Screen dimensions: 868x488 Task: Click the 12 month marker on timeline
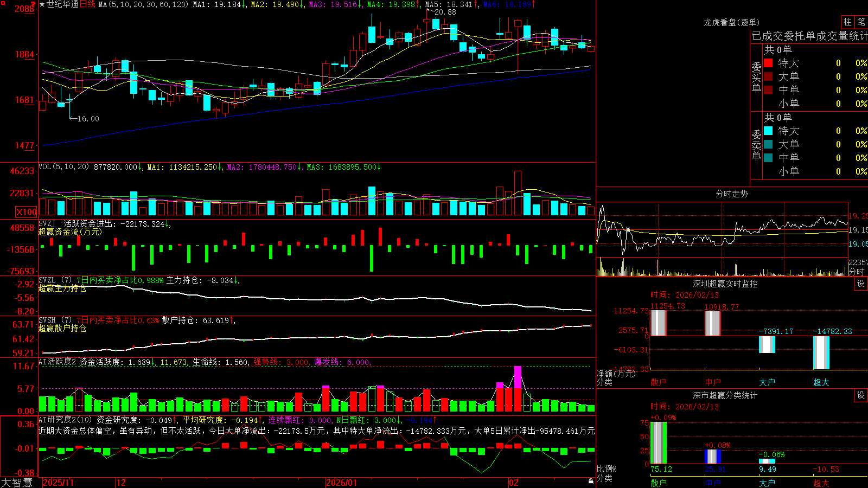[x=121, y=483]
